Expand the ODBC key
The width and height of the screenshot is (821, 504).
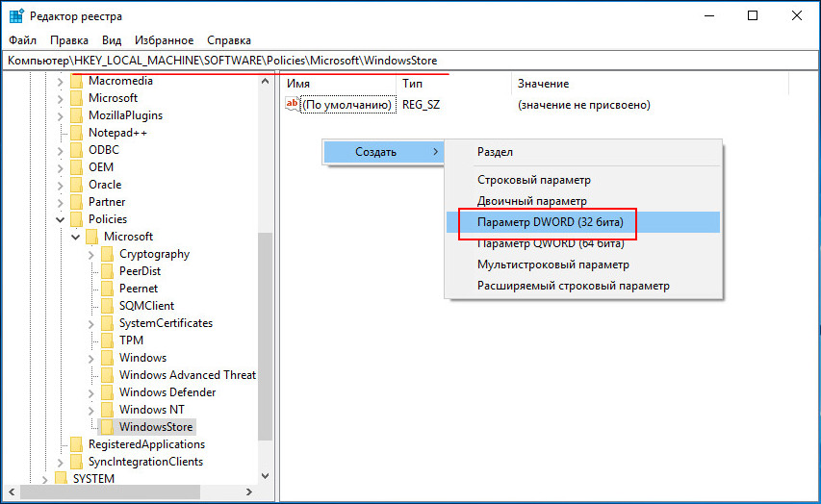(61, 151)
